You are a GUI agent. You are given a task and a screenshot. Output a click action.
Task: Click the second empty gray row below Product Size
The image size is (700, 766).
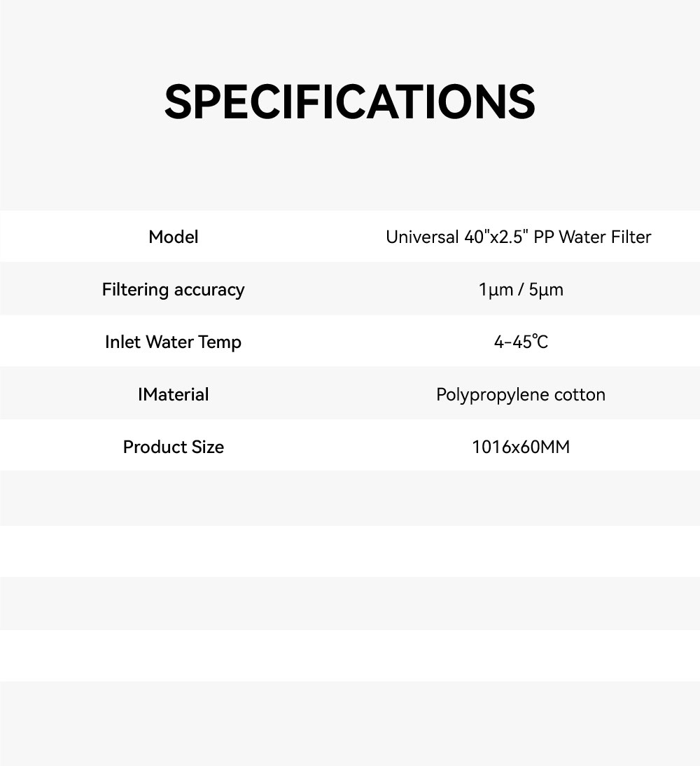click(350, 604)
